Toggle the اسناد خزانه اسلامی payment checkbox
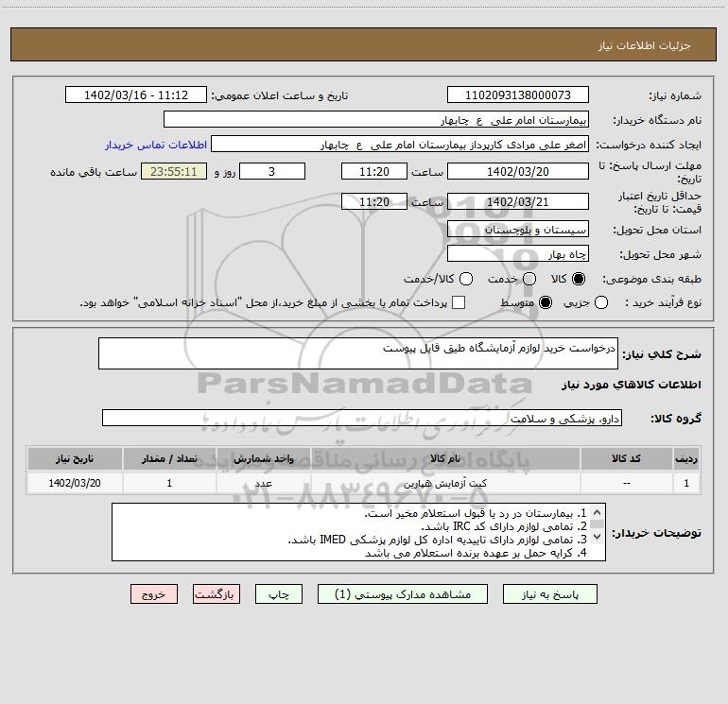The image size is (728, 704). pos(459,302)
